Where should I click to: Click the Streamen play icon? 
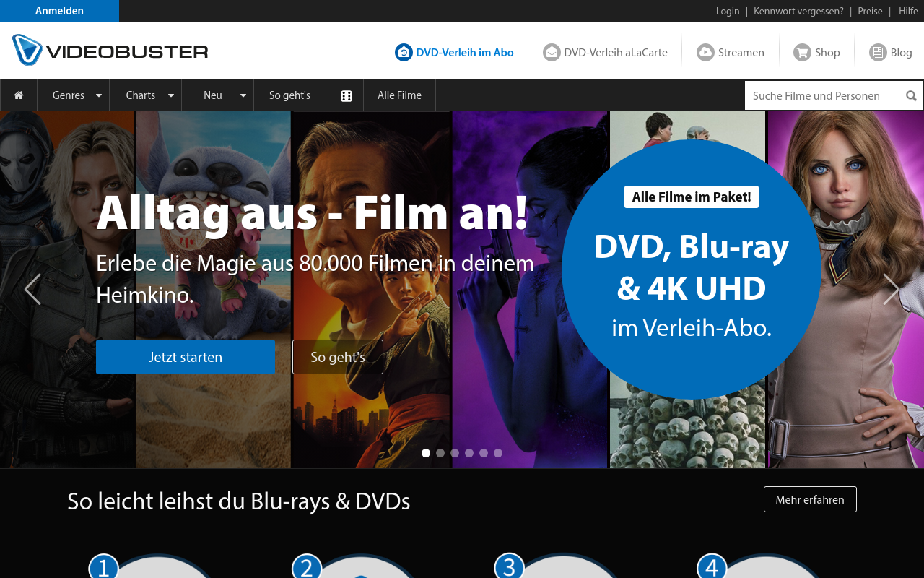704,52
